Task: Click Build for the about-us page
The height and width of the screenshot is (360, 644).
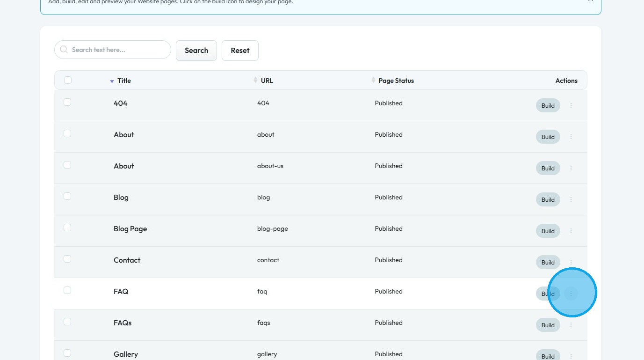Action: coord(548,168)
